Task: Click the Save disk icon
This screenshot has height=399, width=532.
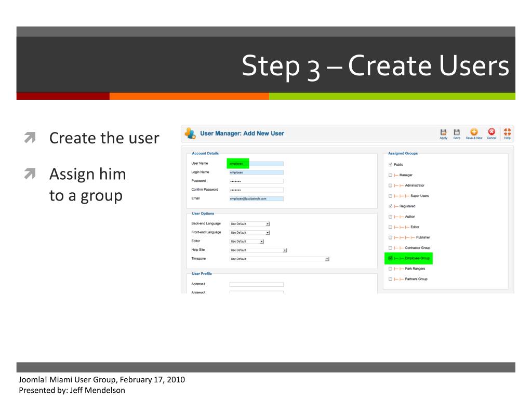Action: click(457, 132)
